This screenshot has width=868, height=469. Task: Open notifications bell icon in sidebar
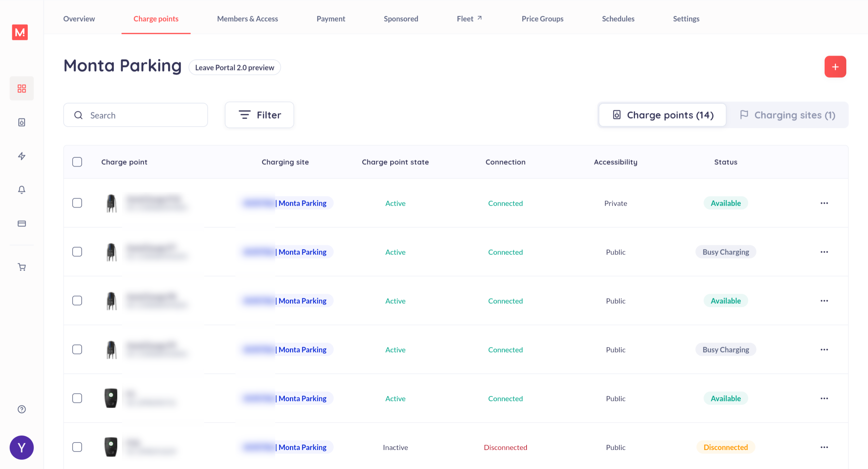coord(22,190)
